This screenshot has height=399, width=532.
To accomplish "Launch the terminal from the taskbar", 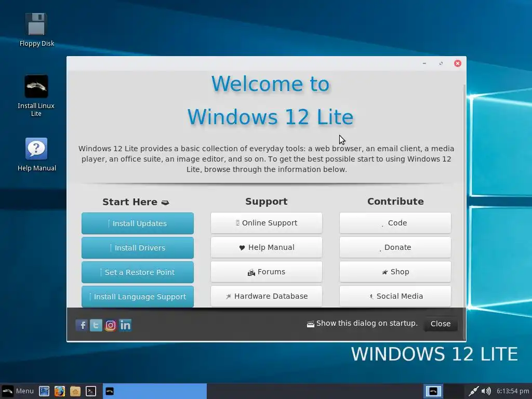I will point(91,391).
